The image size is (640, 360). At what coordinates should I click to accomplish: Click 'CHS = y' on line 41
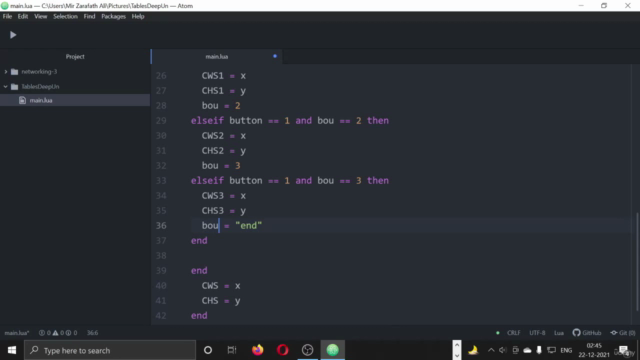point(221,301)
